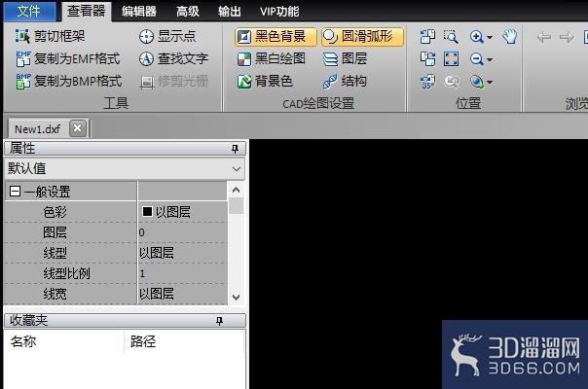Enable 显示点 show points tool
The image size is (588, 389).
(167, 36)
